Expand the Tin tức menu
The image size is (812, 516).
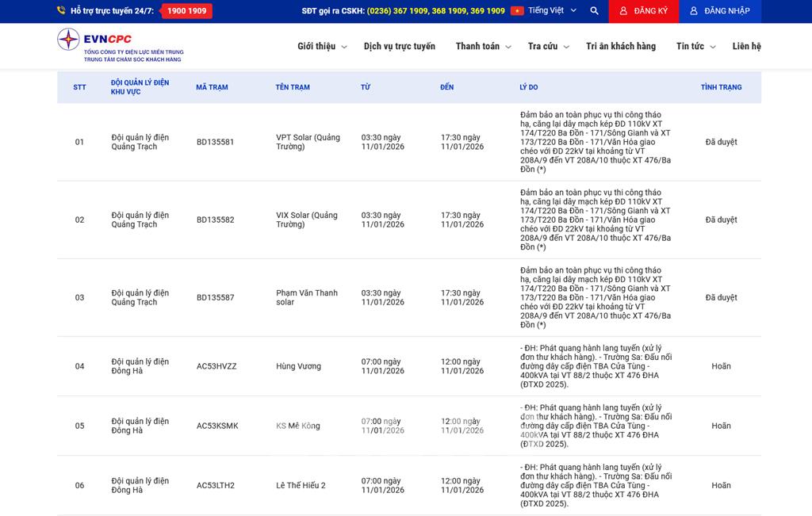pos(695,47)
